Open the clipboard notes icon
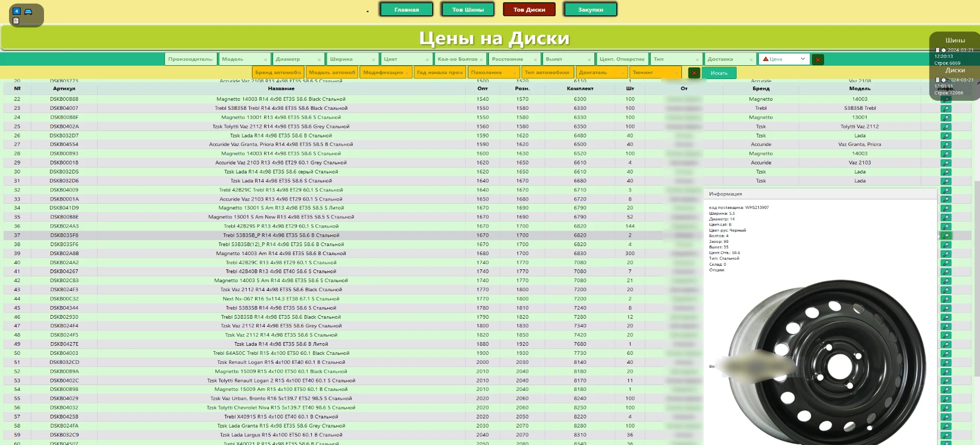 [x=16, y=21]
